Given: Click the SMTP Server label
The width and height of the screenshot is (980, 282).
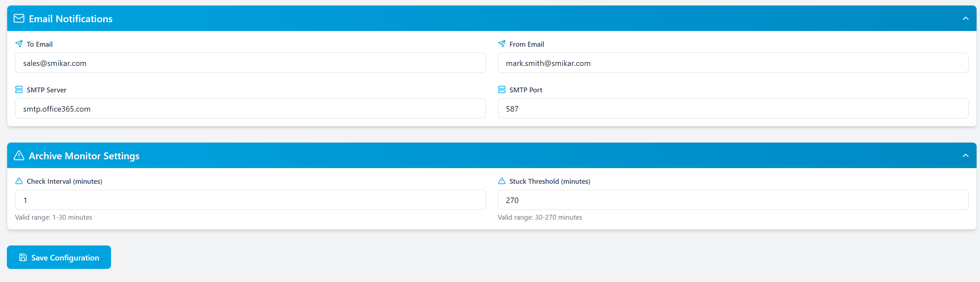Looking at the screenshot, I should click(46, 90).
